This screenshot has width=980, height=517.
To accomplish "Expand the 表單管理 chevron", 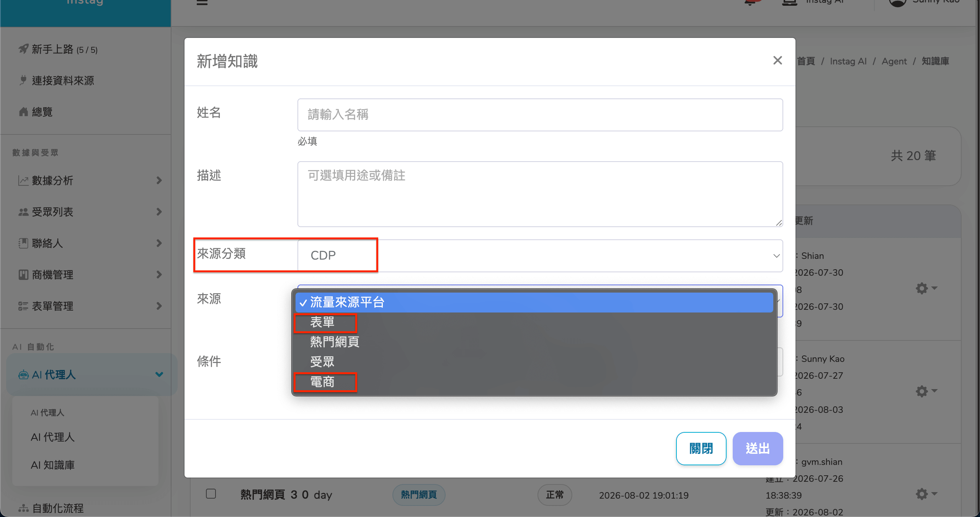I will [x=159, y=306].
